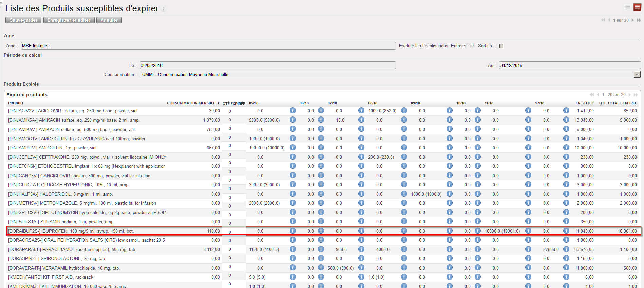Open 08/18 info icon for CEFTRIAXONE row
The image size is (644, 288).
click(x=404, y=157)
